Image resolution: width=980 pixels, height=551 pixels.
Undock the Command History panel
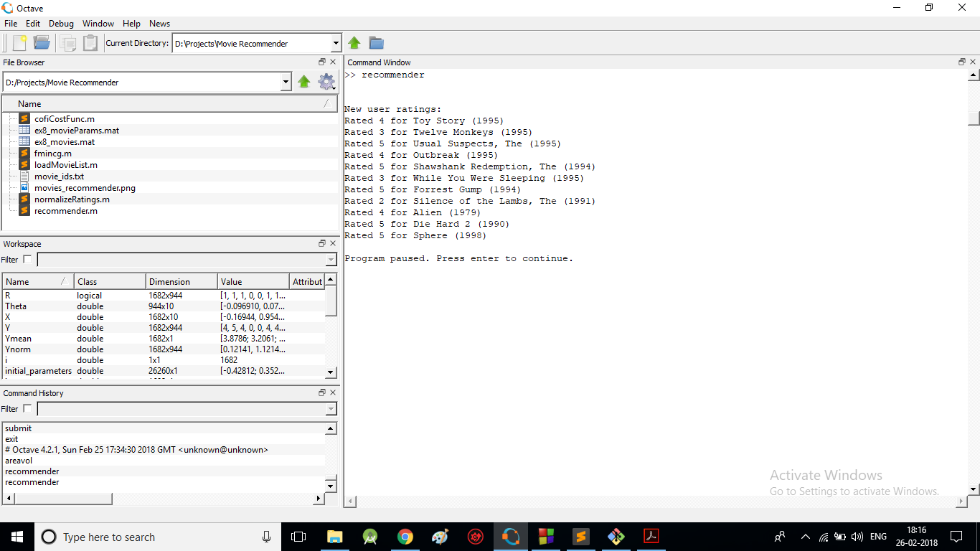tap(322, 393)
